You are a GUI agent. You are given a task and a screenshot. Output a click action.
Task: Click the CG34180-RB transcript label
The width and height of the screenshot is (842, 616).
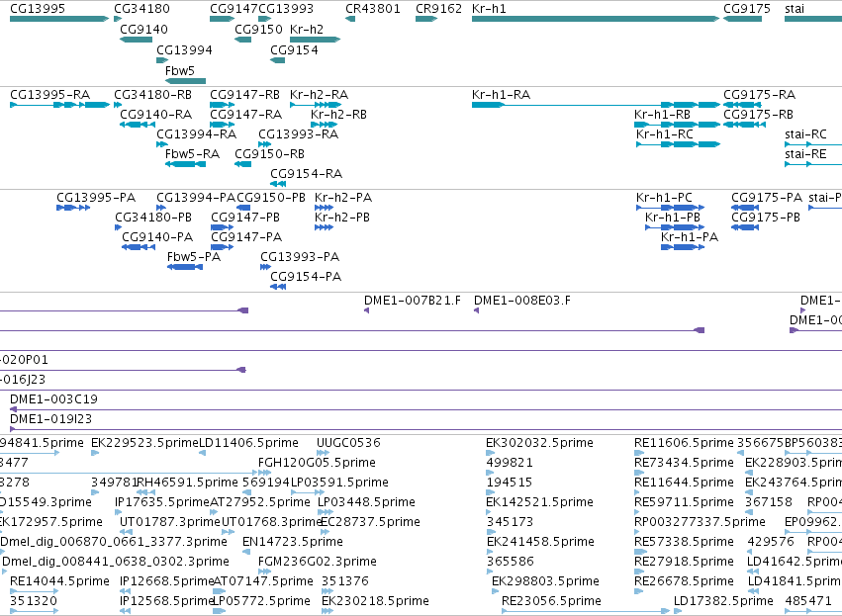click(153, 95)
